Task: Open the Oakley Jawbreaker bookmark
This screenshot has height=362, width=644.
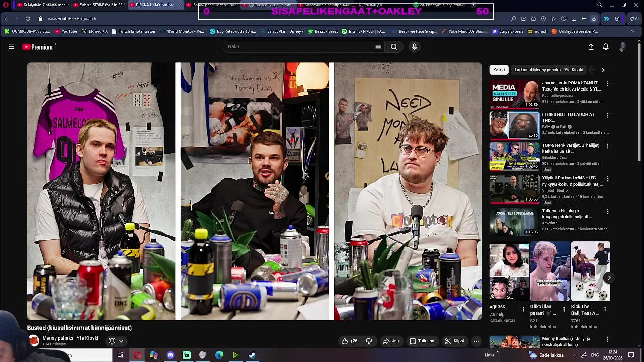Action: tap(575, 31)
